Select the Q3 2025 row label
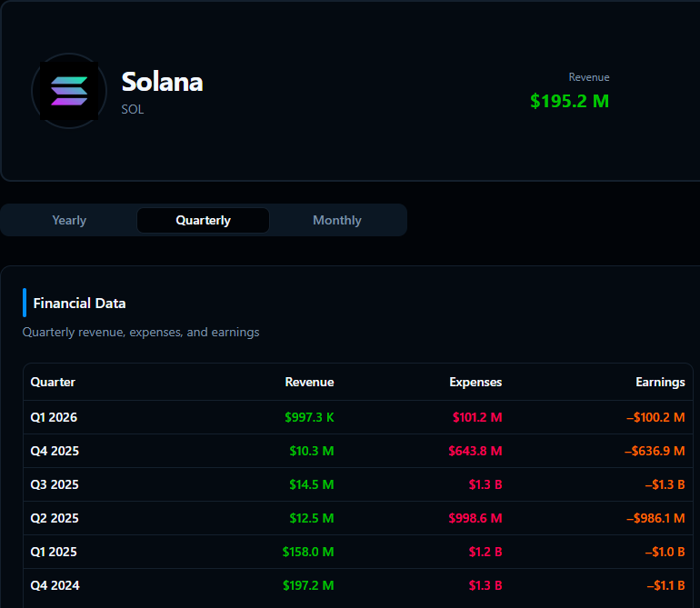 pyautogui.click(x=55, y=484)
